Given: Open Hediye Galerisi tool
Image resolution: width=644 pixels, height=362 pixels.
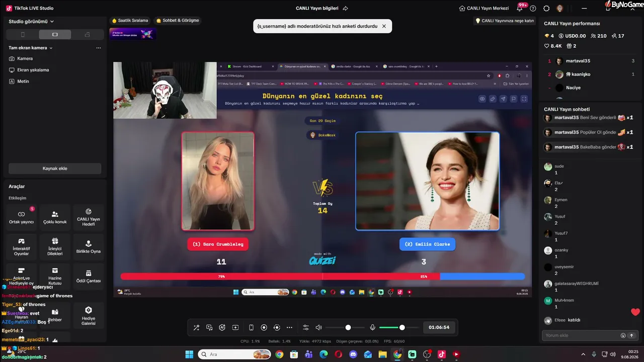Looking at the screenshot, I should pyautogui.click(x=89, y=316).
